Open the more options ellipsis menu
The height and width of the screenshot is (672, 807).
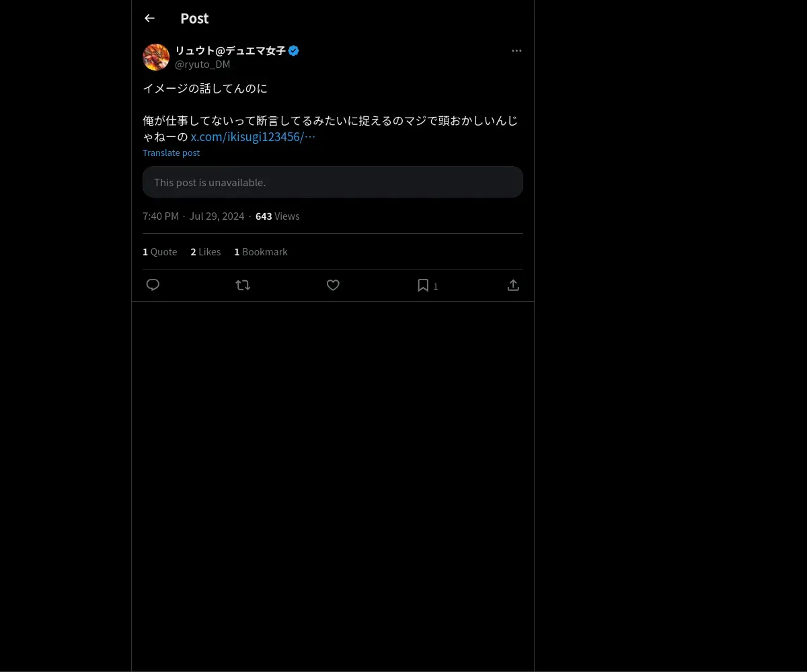(x=516, y=50)
